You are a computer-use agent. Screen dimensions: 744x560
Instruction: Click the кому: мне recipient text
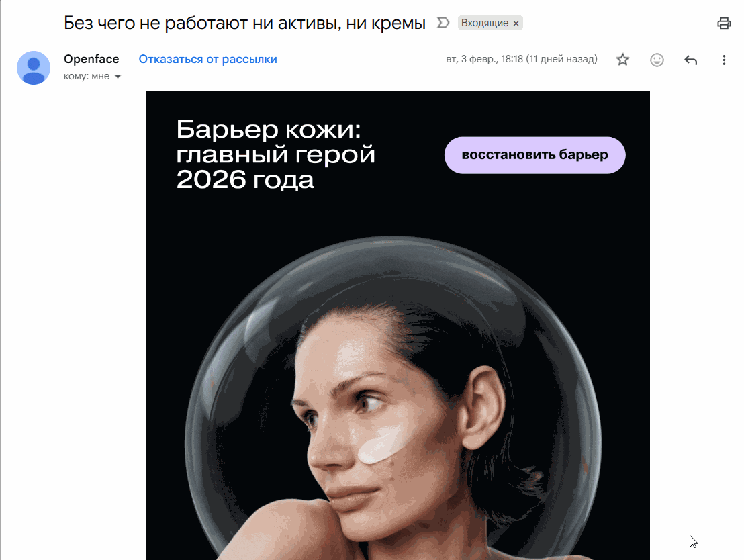point(87,76)
